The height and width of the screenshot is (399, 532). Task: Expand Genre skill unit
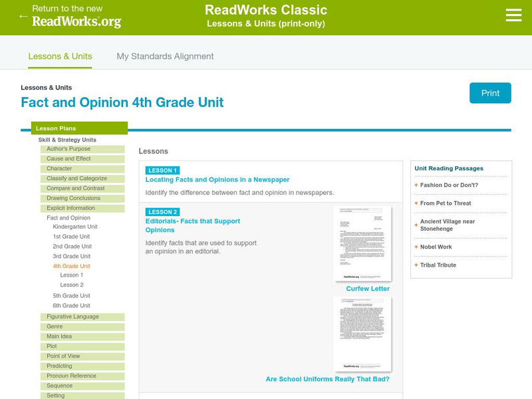[x=82, y=327]
